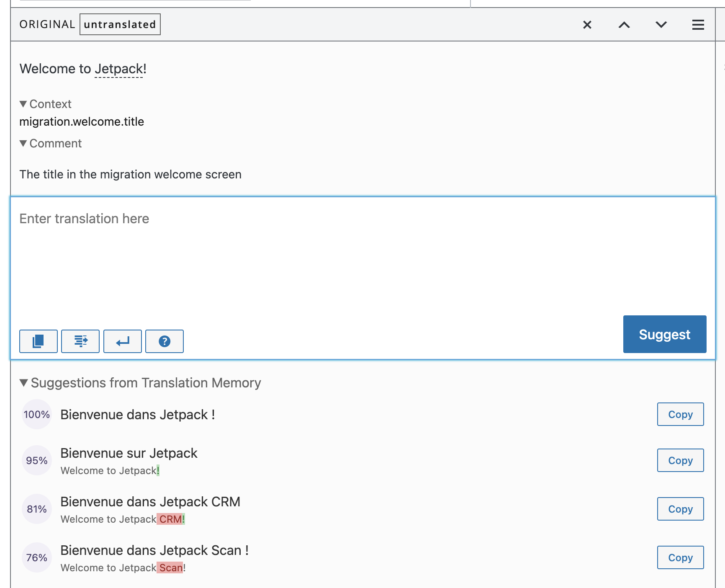Click the 'Bienvenue dans Jetpack Scan !' suggestion text
The image size is (725, 588).
coord(154,550)
